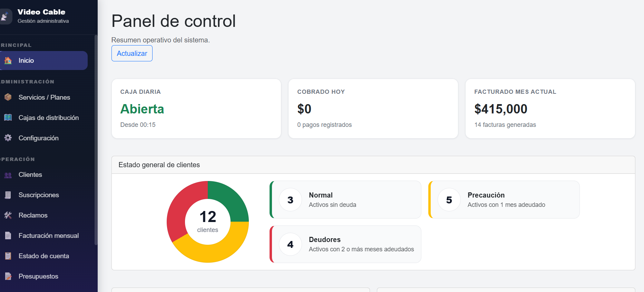Select the Caja Diaria Abierta card

(196, 109)
